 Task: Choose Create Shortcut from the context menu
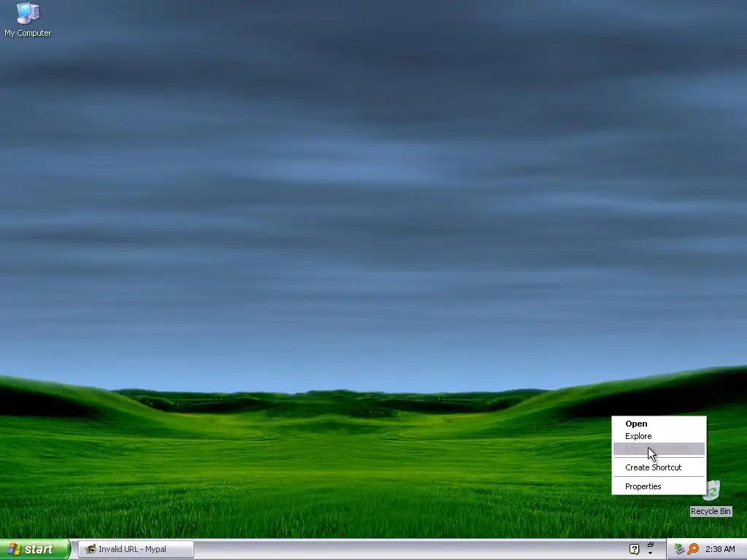659,467
